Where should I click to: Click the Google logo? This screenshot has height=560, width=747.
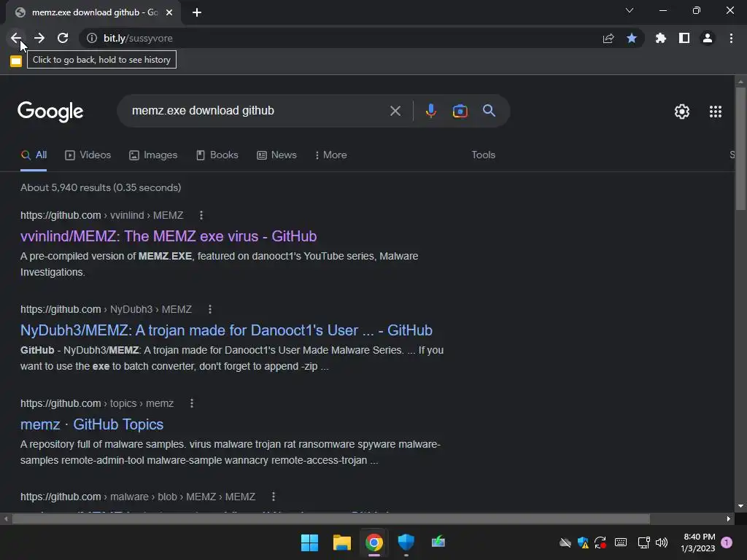[50, 112]
